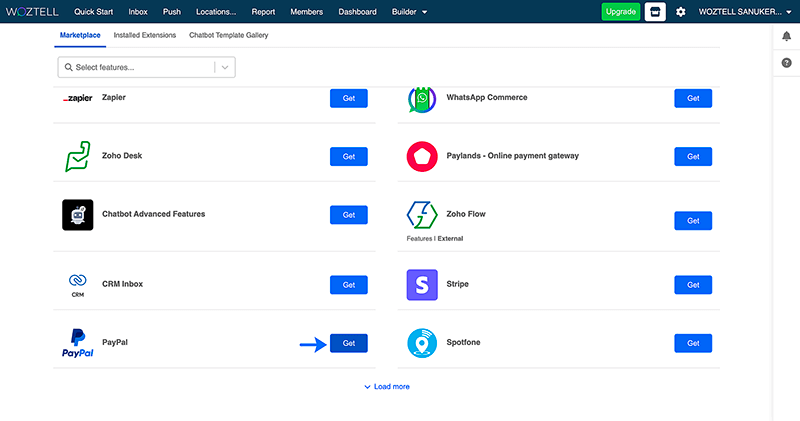The width and height of the screenshot is (800, 421).
Task: Open the Push menu
Action: [x=171, y=12]
